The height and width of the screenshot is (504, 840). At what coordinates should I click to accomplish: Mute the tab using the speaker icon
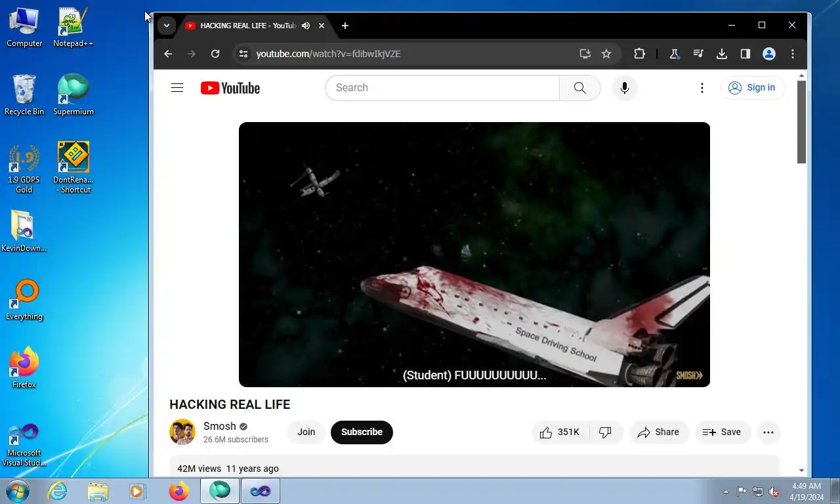click(306, 26)
